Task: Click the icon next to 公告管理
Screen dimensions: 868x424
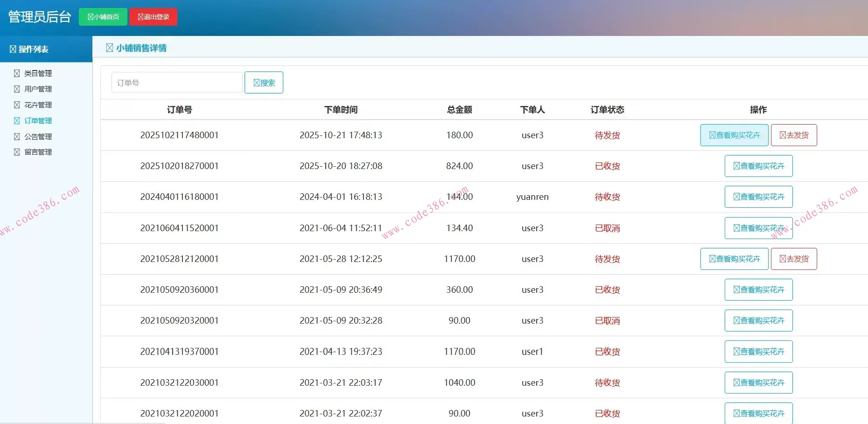Action: pyautogui.click(x=17, y=136)
